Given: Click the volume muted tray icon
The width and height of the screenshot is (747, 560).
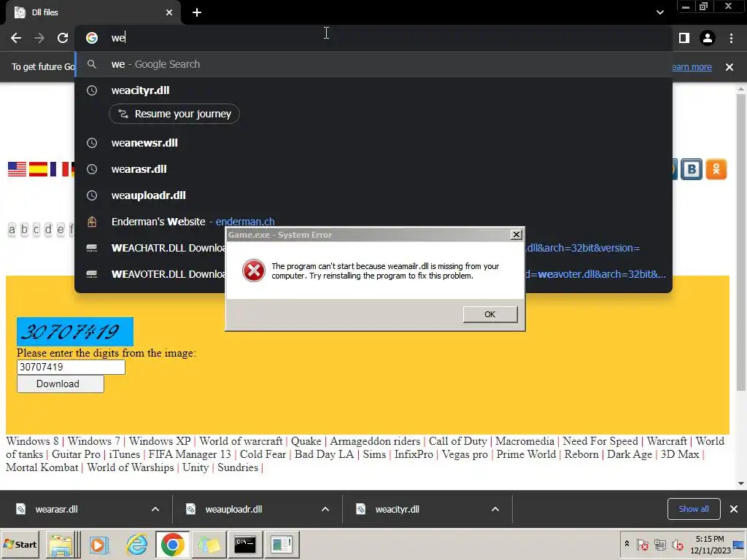Looking at the screenshot, I should pos(677,544).
